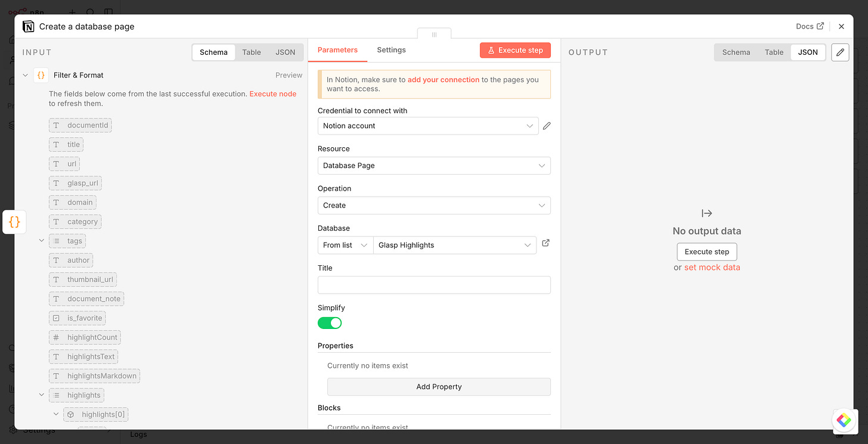868x444 pixels.
Task: Edit the Notion account credential via the pencil icon
Action: [x=547, y=126]
